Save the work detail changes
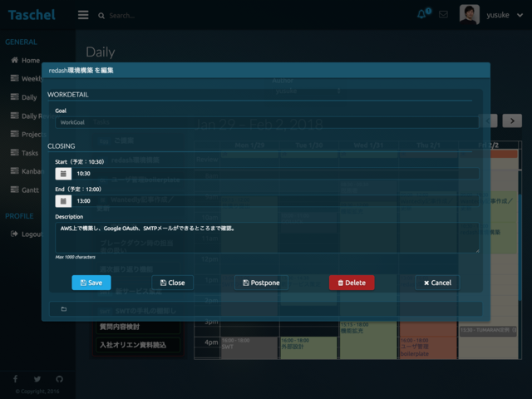The width and height of the screenshot is (532, 399). click(x=91, y=283)
